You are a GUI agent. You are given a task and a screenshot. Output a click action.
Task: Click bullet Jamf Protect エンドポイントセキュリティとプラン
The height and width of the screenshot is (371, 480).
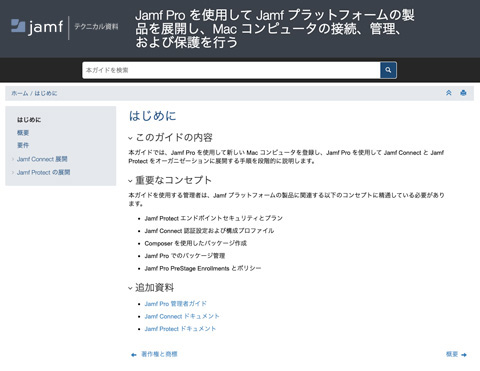(214, 218)
